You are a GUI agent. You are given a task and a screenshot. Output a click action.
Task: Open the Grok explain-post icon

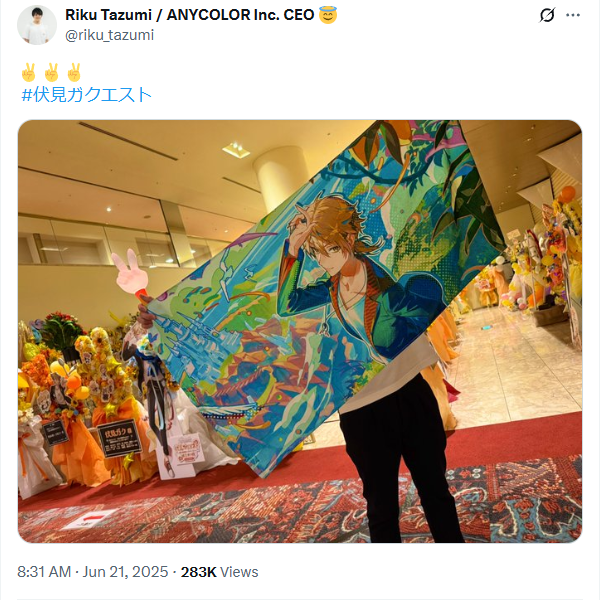point(547,15)
